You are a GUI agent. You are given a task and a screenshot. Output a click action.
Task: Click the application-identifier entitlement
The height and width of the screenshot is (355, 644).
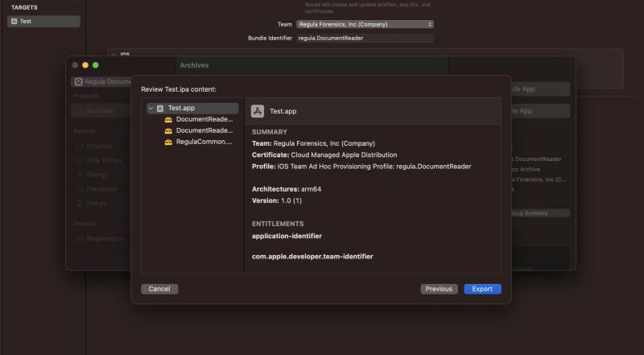287,236
